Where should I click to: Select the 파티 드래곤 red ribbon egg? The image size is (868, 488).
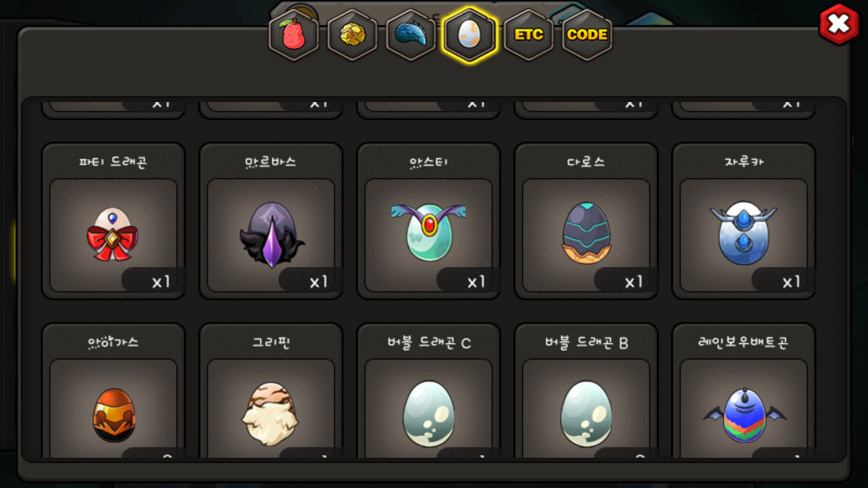pos(113,235)
